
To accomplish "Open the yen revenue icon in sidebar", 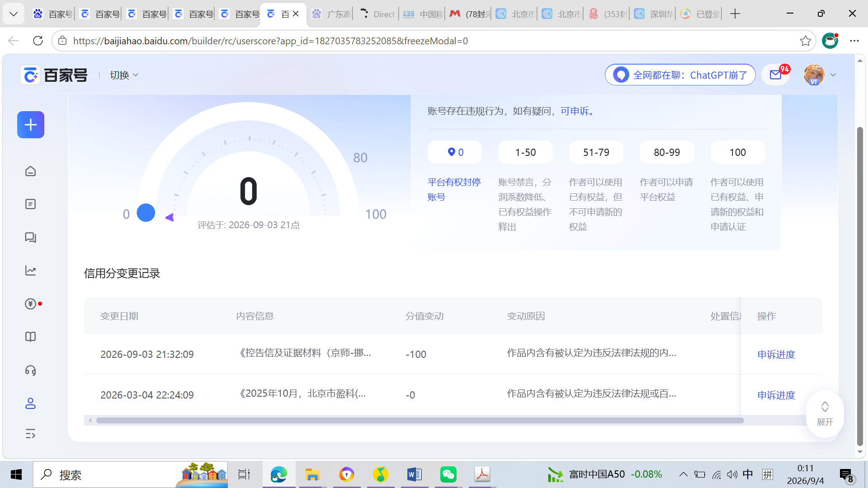I will point(30,304).
